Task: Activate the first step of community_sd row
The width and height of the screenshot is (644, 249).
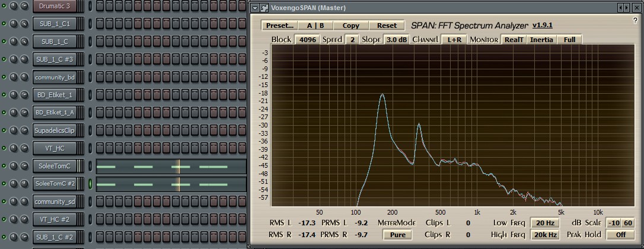Action: coord(100,202)
